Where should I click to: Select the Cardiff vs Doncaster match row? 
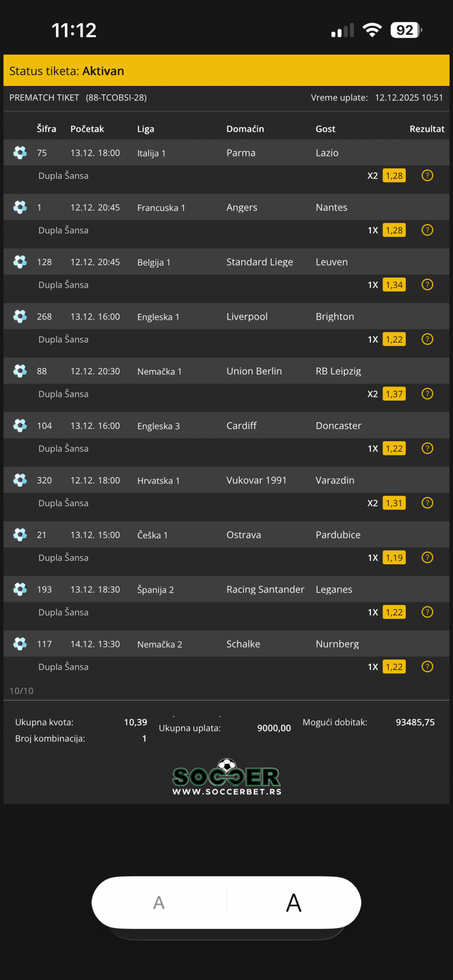pos(226,426)
